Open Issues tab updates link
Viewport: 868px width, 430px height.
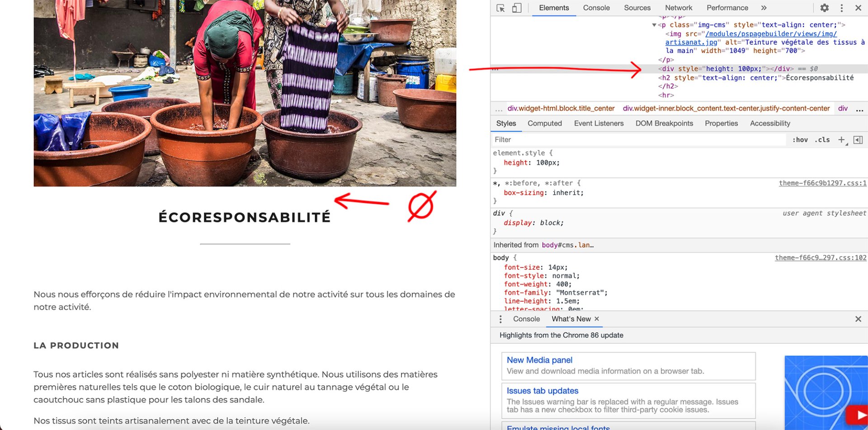pos(542,391)
